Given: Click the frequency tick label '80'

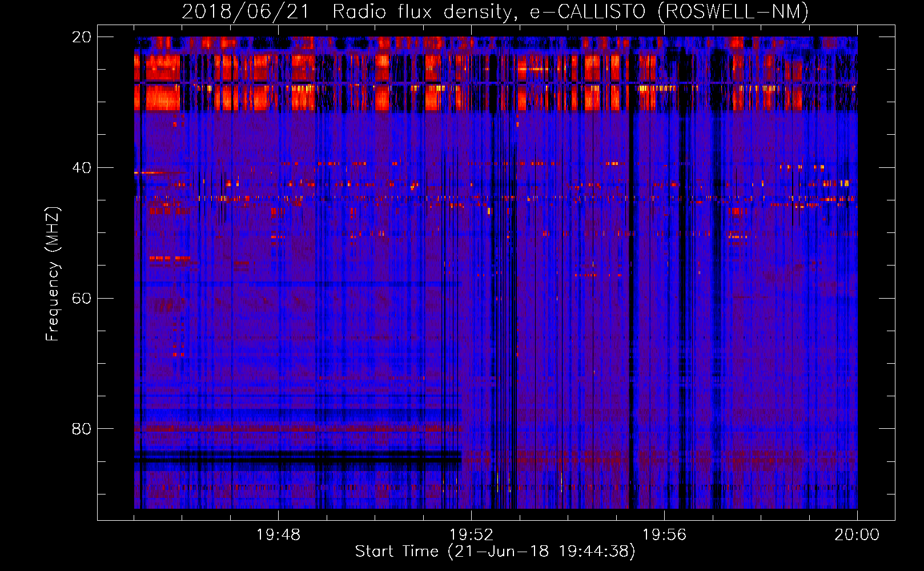Looking at the screenshot, I should point(82,429).
